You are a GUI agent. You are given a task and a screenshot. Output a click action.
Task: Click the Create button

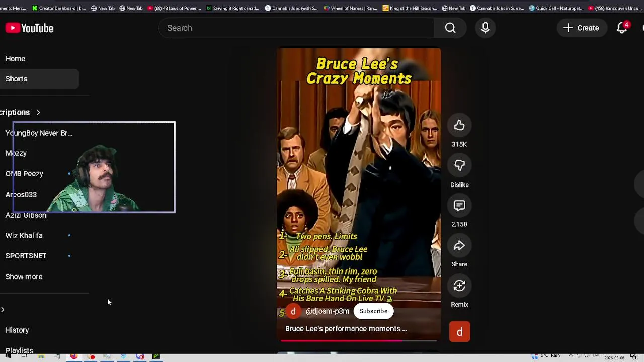581,28
